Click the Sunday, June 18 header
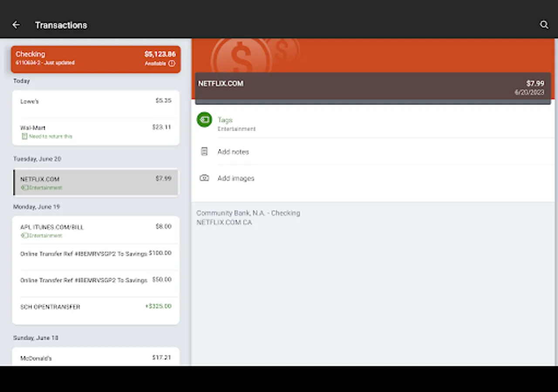The height and width of the screenshot is (392, 558). pos(36,338)
